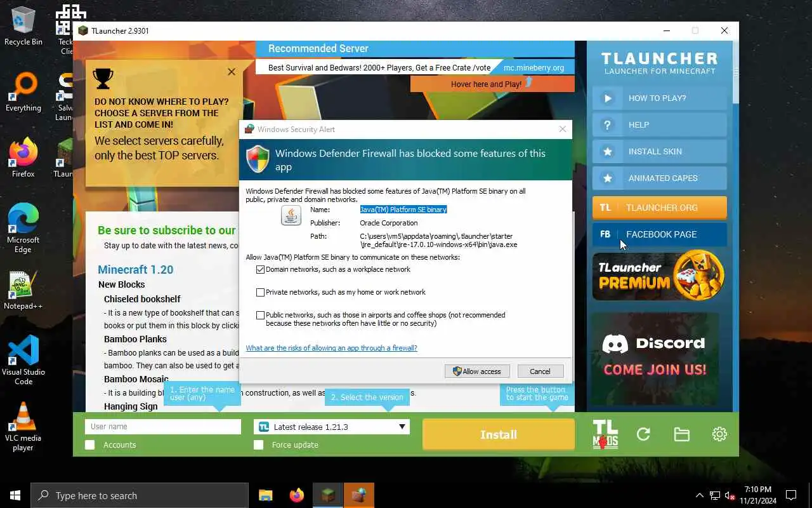This screenshot has height=508, width=812.
Task: Click the Minecraft 1.20 heading
Action: tap(135, 269)
